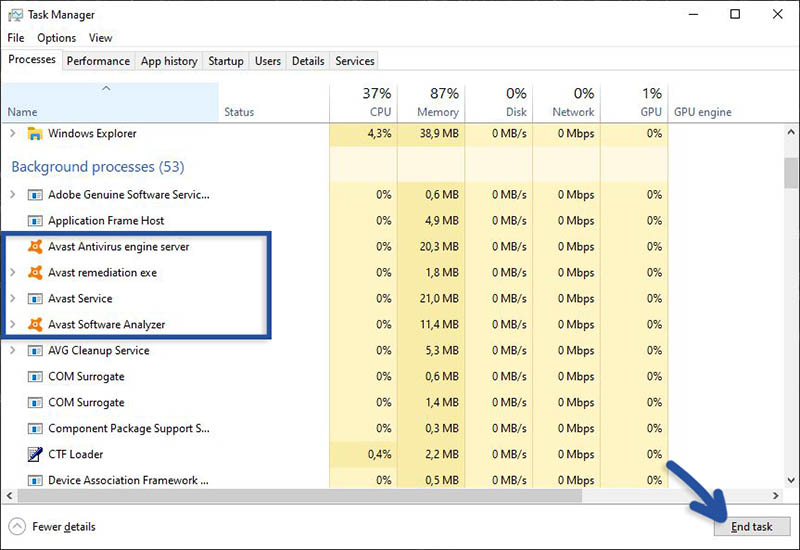The width and height of the screenshot is (800, 550).
Task: Switch to the Details tab
Action: pos(308,61)
